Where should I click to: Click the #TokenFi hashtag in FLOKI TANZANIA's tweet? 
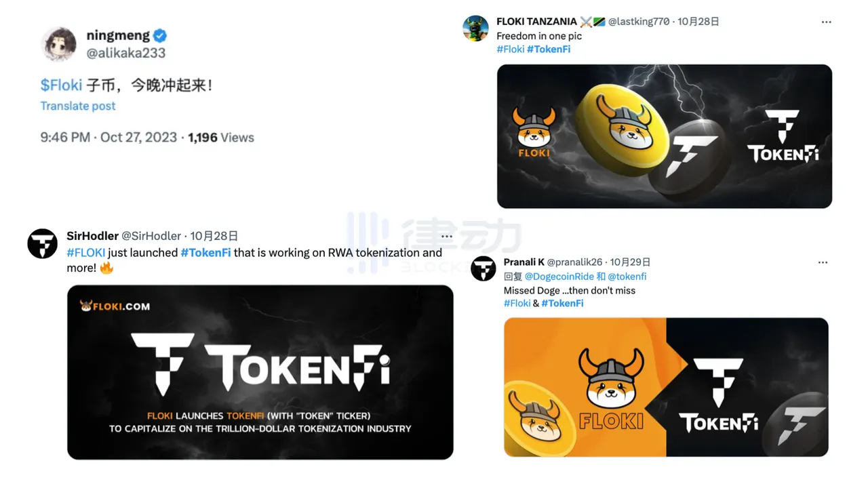pyautogui.click(x=549, y=49)
